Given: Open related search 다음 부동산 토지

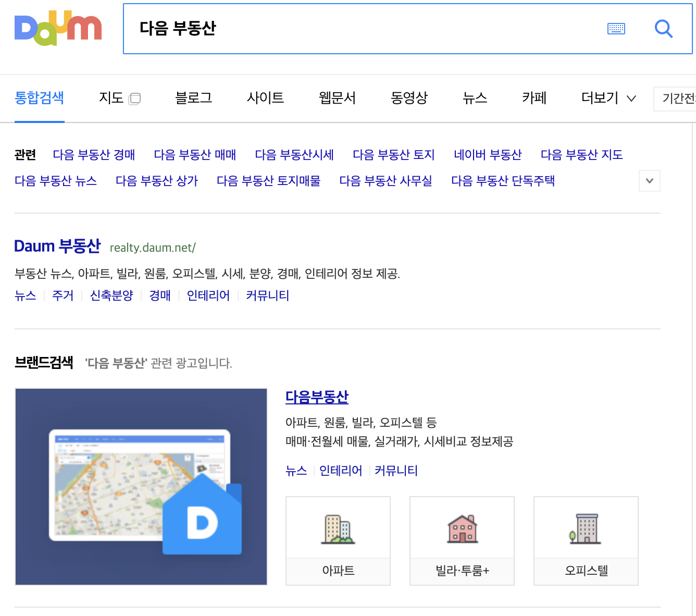Looking at the screenshot, I should [394, 155].
